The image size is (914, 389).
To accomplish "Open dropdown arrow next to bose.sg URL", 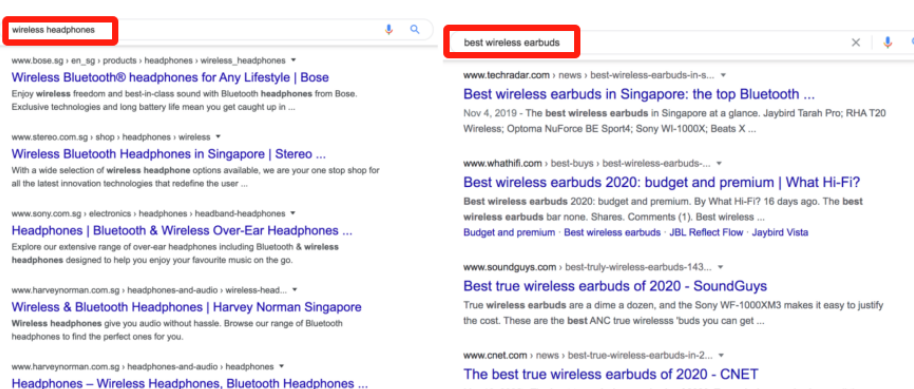I will tap(293, 60).
